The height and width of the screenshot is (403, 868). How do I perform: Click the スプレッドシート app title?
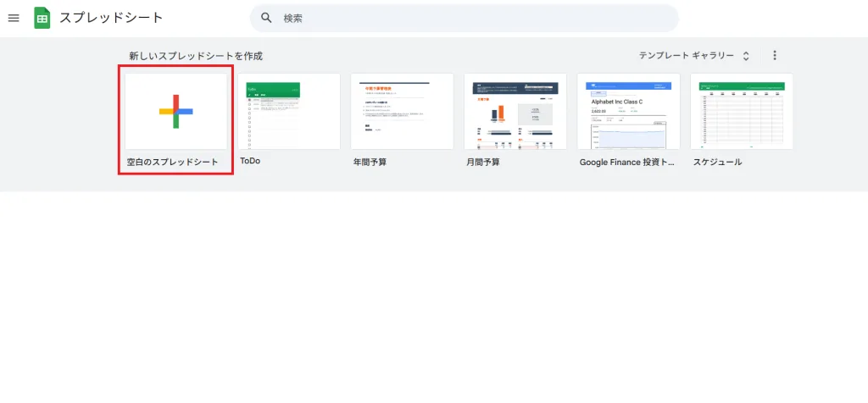111,18
